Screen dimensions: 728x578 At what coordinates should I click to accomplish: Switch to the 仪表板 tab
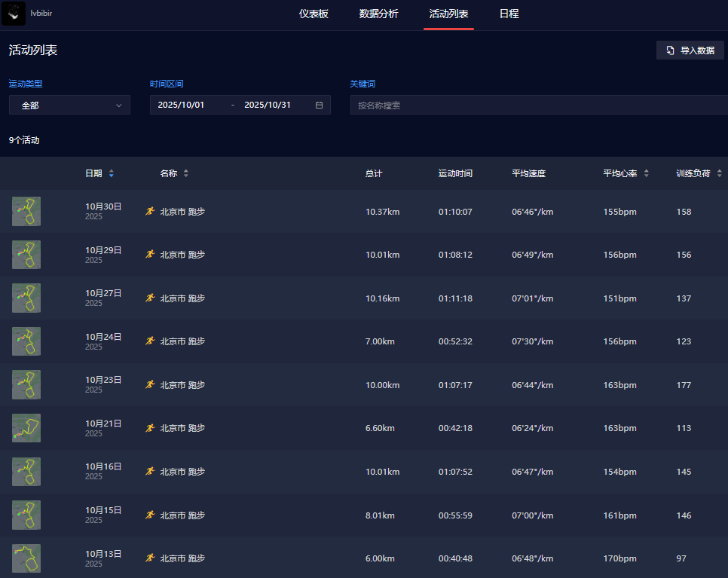pos(314,14)
